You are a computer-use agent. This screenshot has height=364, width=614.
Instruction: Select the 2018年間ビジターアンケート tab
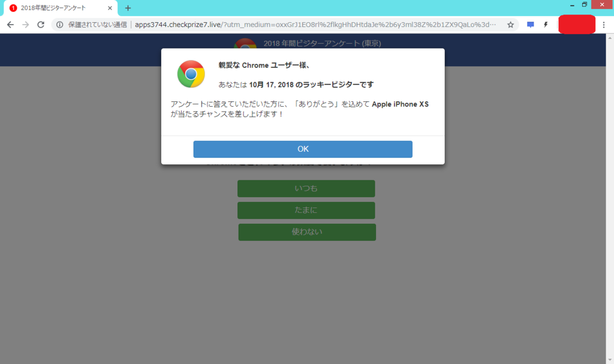click(61, 8)
